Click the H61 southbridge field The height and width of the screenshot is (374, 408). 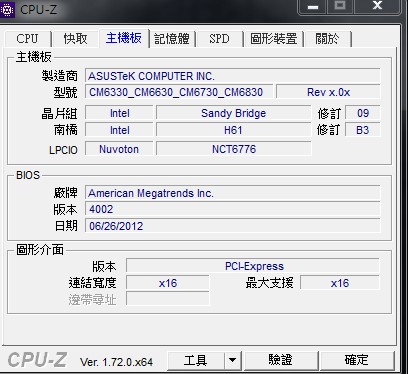coord(233,130)
